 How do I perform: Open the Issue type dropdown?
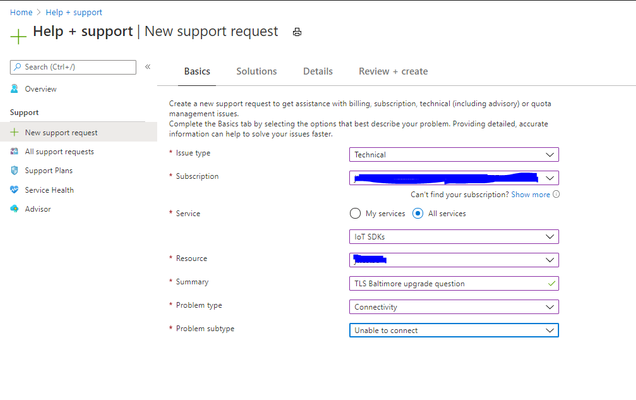tap(454, 155)
